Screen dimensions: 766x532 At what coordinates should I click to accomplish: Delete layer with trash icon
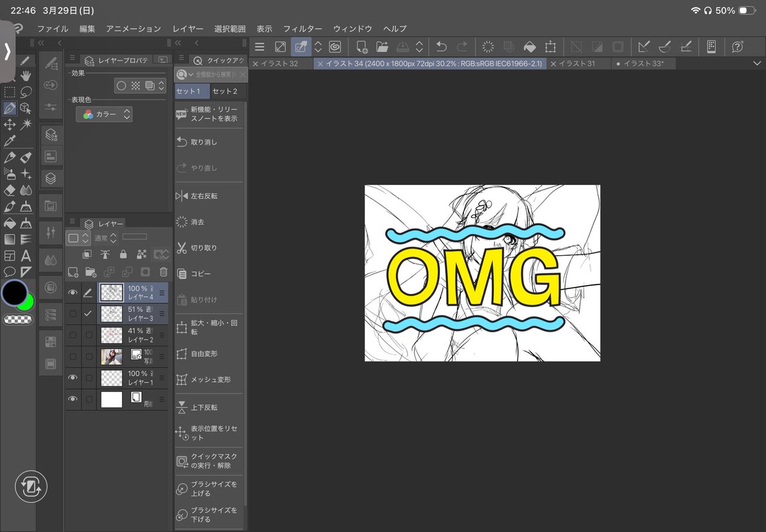click(x=163, y=271)
